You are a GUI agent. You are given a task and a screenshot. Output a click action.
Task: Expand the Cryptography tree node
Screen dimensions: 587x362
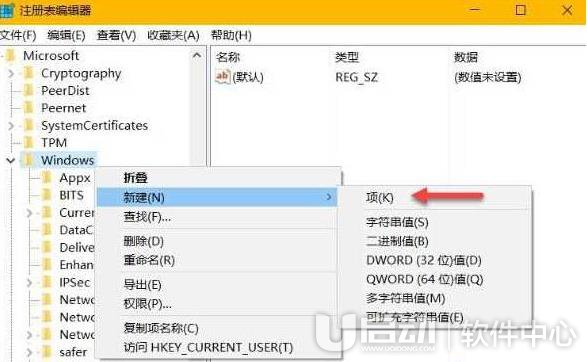coord(11,73)
